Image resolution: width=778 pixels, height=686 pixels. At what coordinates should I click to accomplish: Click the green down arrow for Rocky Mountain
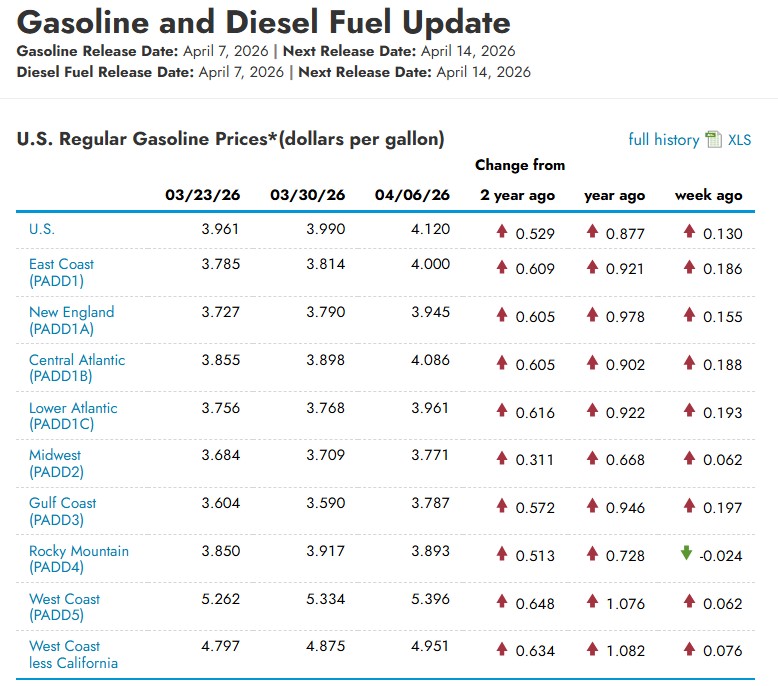[686, 553]
